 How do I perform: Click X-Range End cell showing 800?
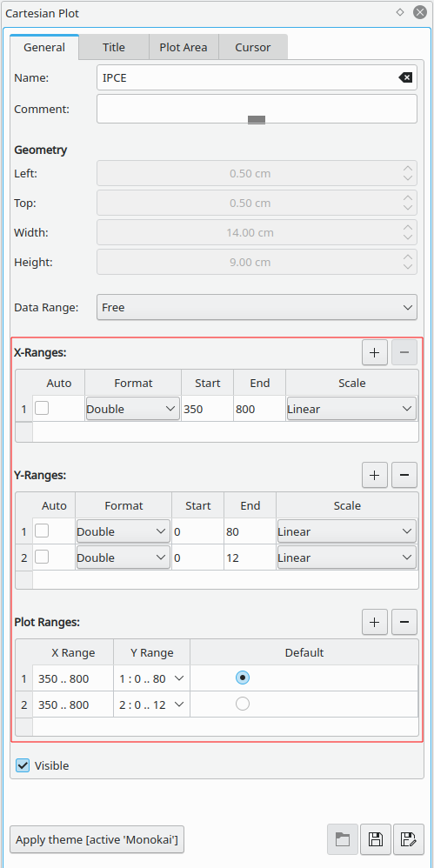pos(260,409)
